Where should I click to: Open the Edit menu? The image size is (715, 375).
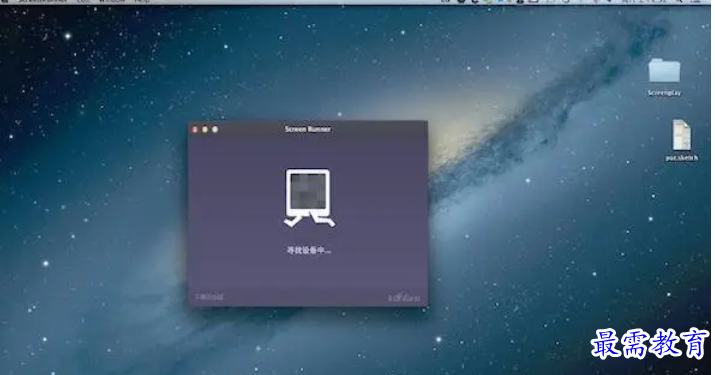(83, 1)
